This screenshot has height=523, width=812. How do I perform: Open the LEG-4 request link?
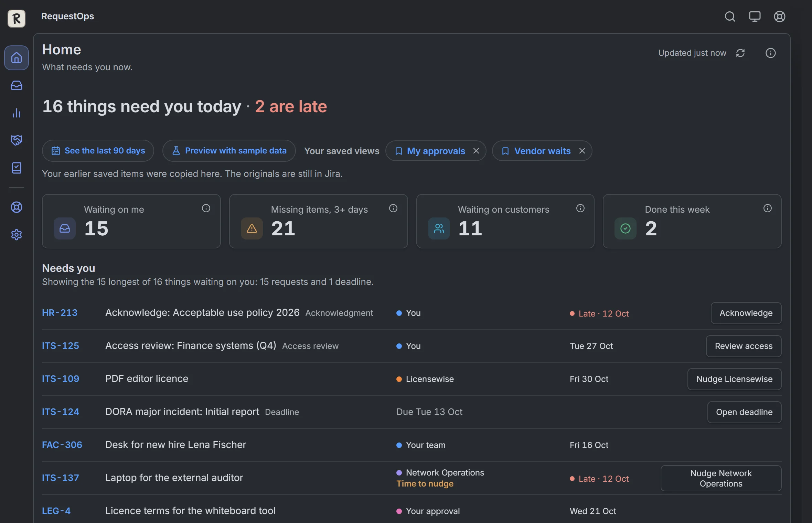tap(56, 511)
